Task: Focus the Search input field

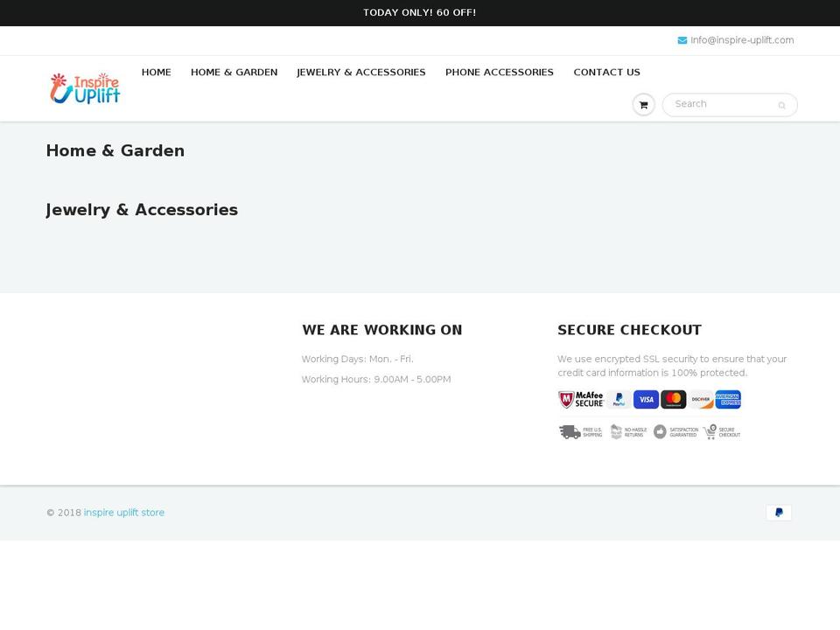Action: [x=730, y=105]
